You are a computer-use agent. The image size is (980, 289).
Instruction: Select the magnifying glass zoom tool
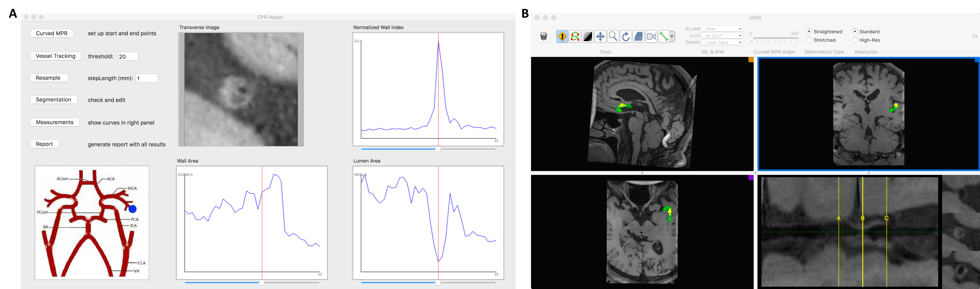tap(613, 36)
